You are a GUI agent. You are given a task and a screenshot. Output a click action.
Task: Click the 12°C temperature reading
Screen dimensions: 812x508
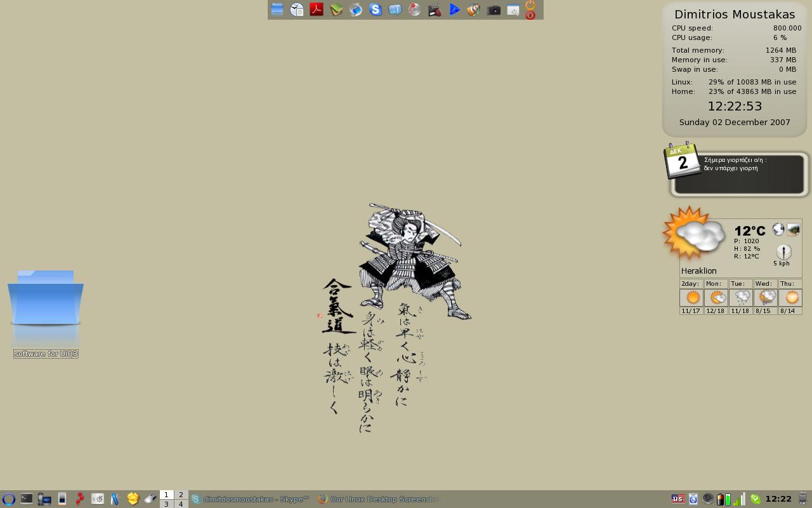(749, 231)
